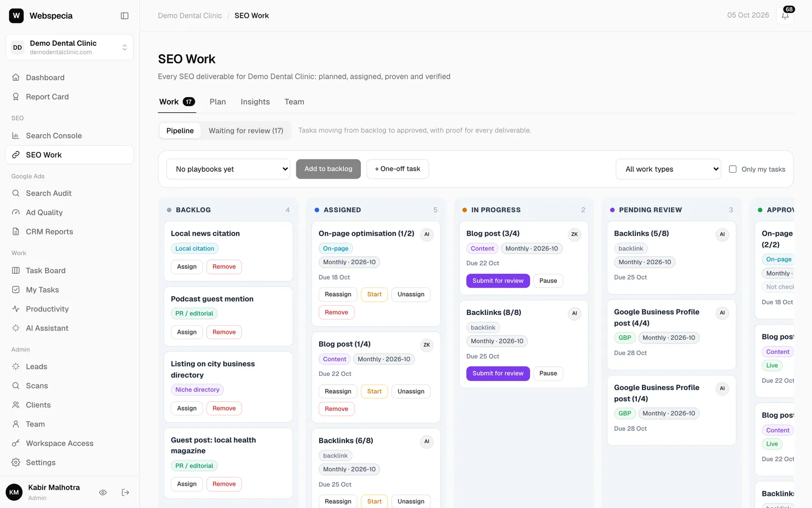Screen dimensions: 812x508
Task: Open the Team tab under SEO Work
Action: coord(294,102)
